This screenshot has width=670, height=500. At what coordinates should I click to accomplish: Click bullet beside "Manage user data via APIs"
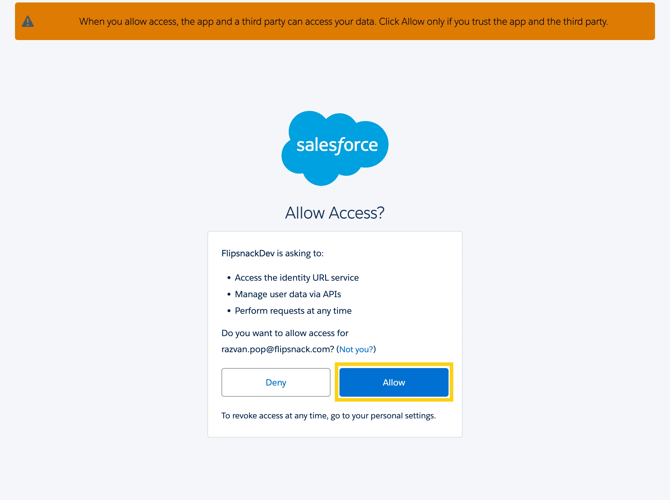click(x=229, y=295)
